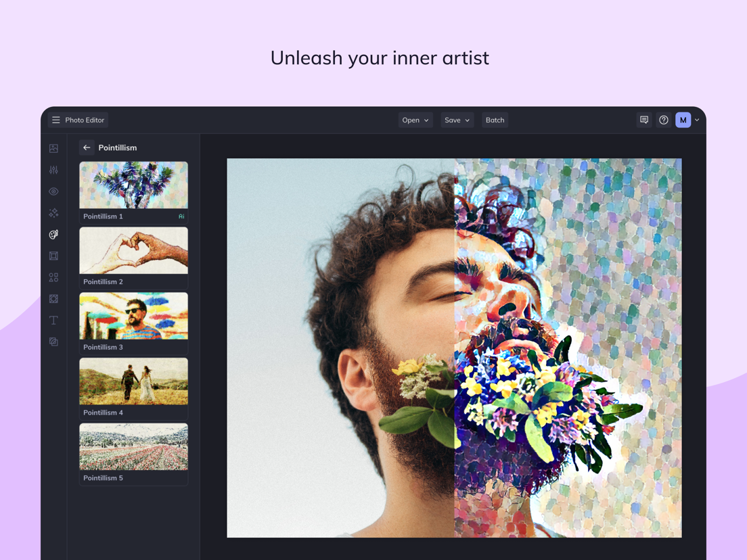Open the Image Manager sidebar tool
This screenshot has width=747, height=560.
tap(54, 149)
